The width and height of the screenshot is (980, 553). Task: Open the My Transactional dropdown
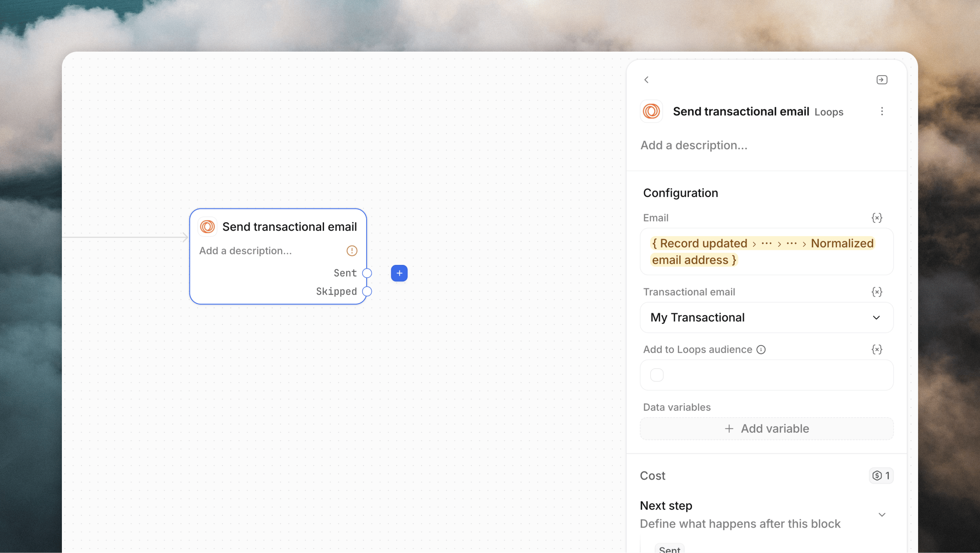point(767,317)
